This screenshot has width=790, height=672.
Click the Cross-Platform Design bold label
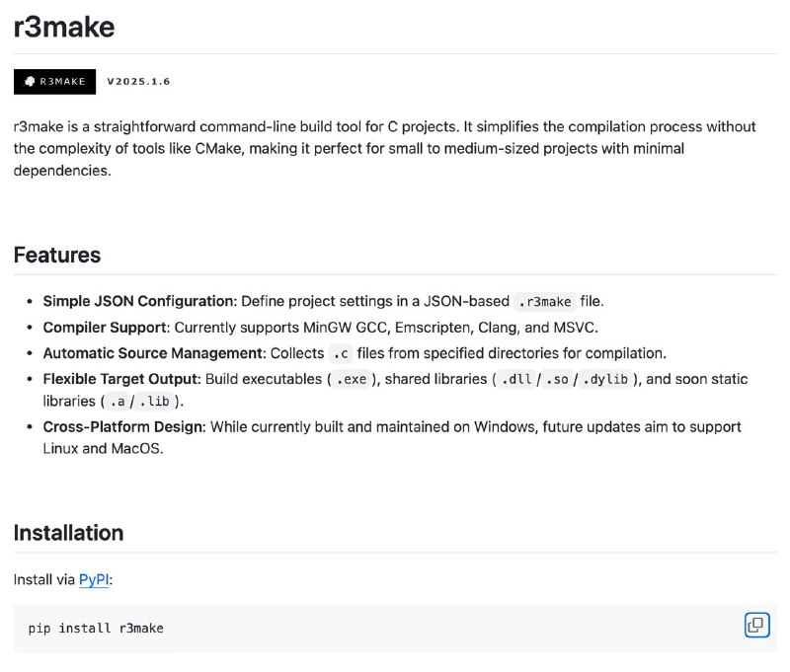[x=124, y=427]
